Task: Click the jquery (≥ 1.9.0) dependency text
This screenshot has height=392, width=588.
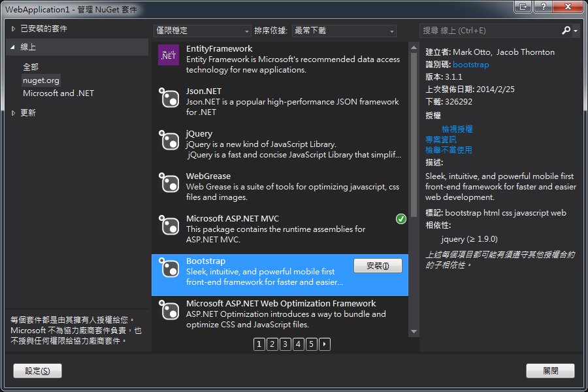Action: [x=469, y=239]
